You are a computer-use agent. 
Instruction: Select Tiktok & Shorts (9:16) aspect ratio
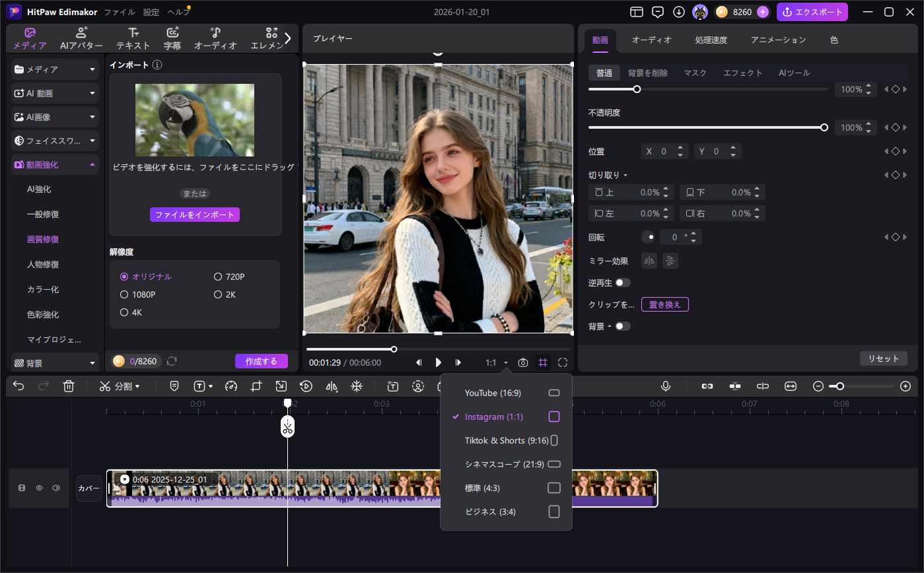[x=505, y=440]
